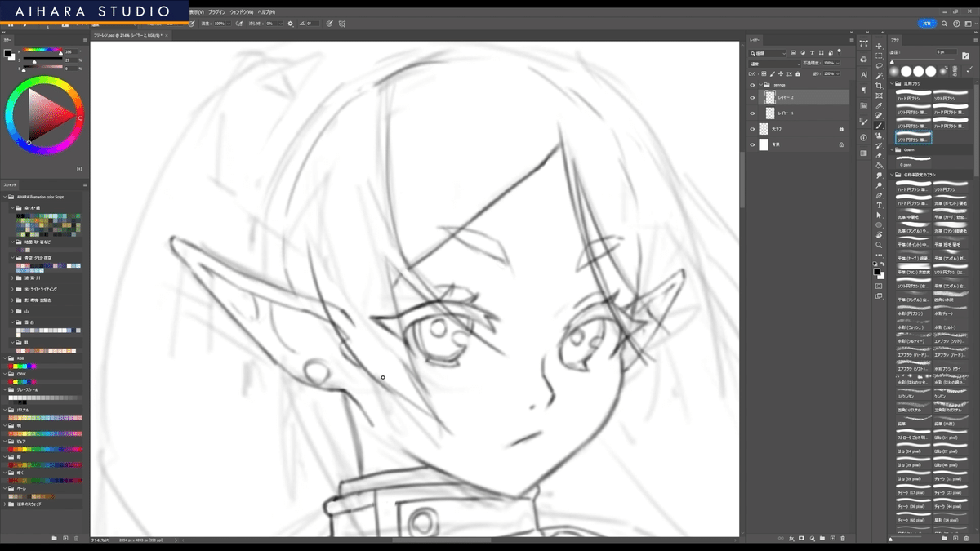Collapse the RGB swatch group
This screenshot has width=980, height=551.
[x=6, y=358]
